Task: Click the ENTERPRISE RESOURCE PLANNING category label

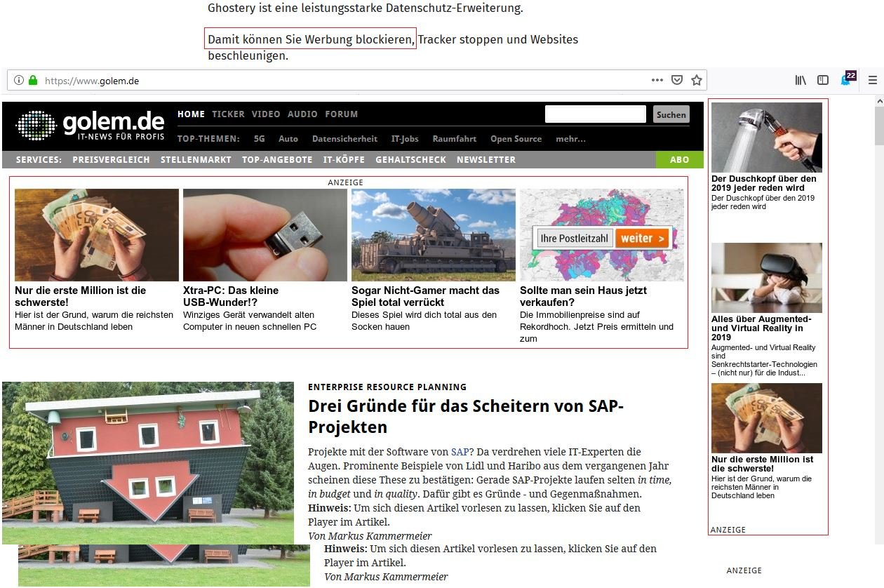Action: (x=387, y=387)
